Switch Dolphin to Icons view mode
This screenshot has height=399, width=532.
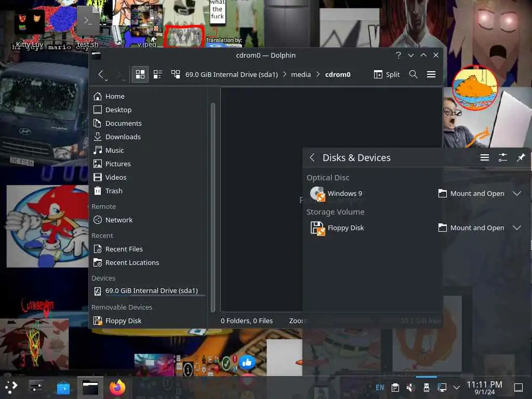point(140,74)
